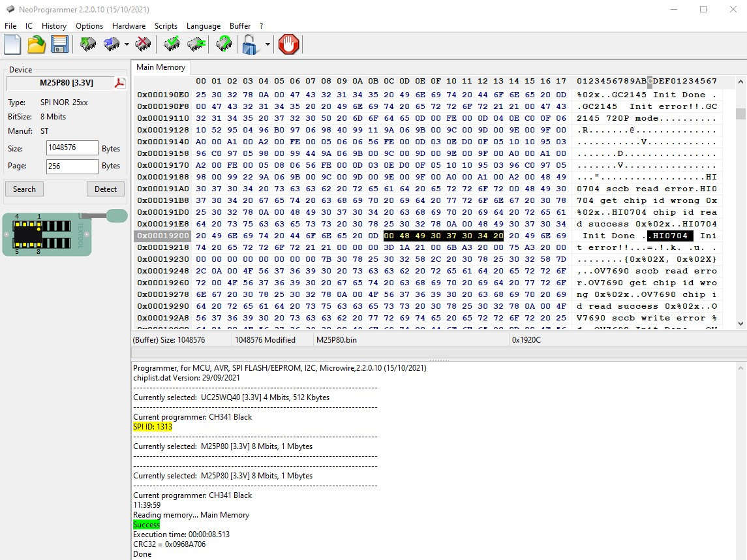The height and width of the screenshot is (560, 747).
Task: Erase the chip
Action: [x=144, y=44]
